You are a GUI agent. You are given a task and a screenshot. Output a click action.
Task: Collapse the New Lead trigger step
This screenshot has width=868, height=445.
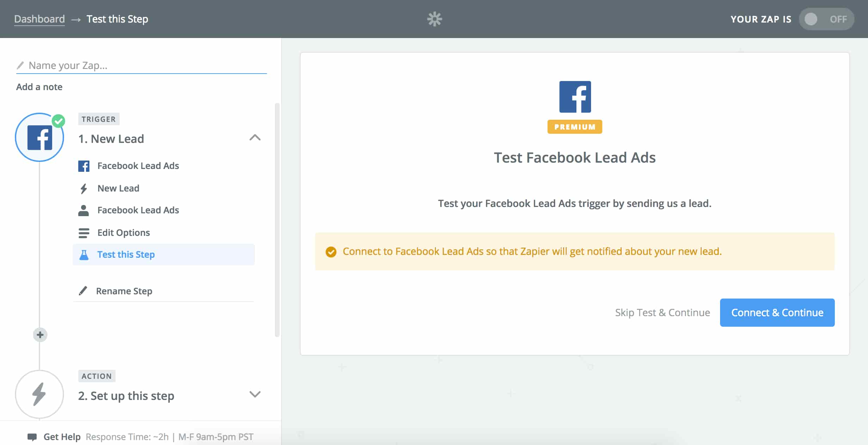click(255, 138)
